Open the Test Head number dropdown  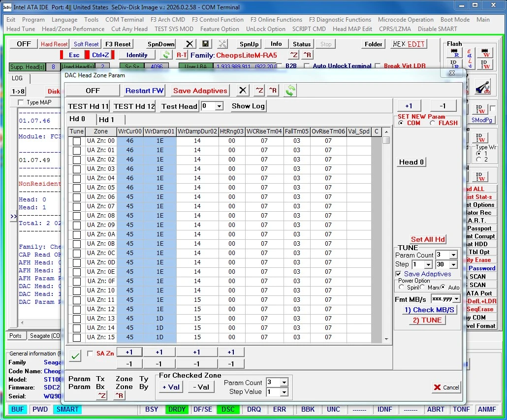(x=219, y=106)
